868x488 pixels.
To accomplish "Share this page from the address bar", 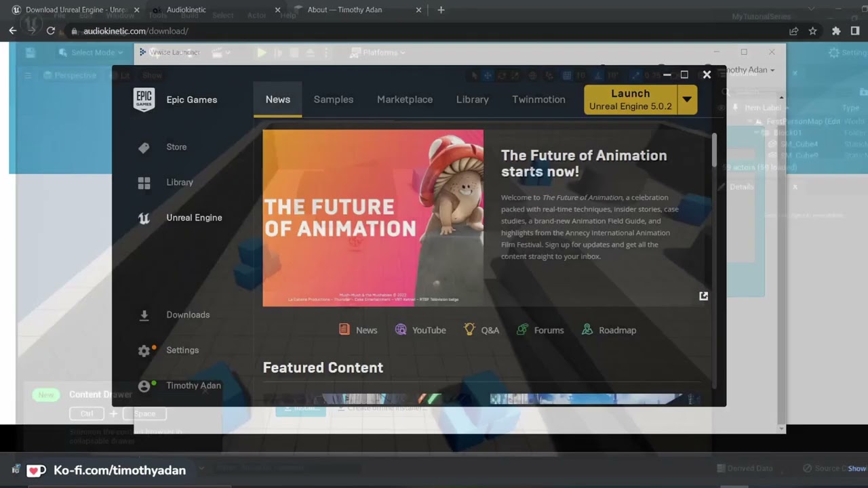I will [x=793, y=31].
